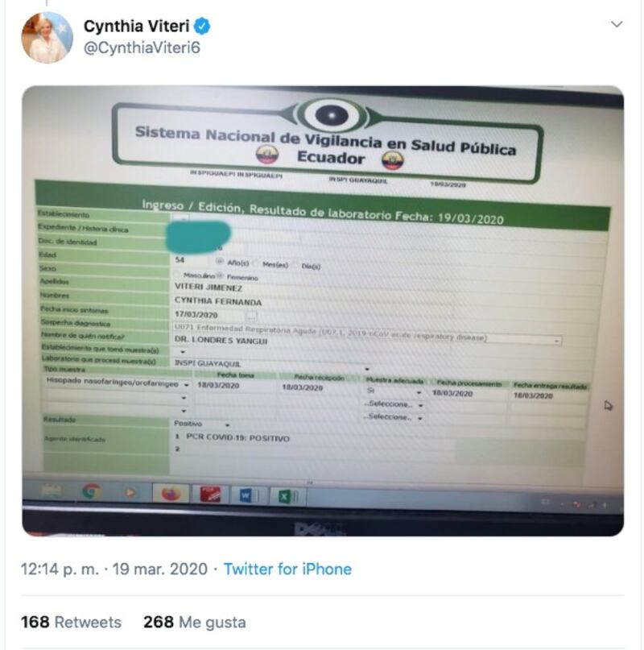This screenshot has width=644, height=650.
Task: View the 268 Me gusta list
Action: pos(194,622)
